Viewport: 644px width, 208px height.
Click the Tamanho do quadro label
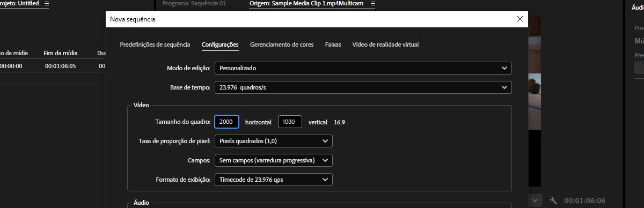point(182,122)
